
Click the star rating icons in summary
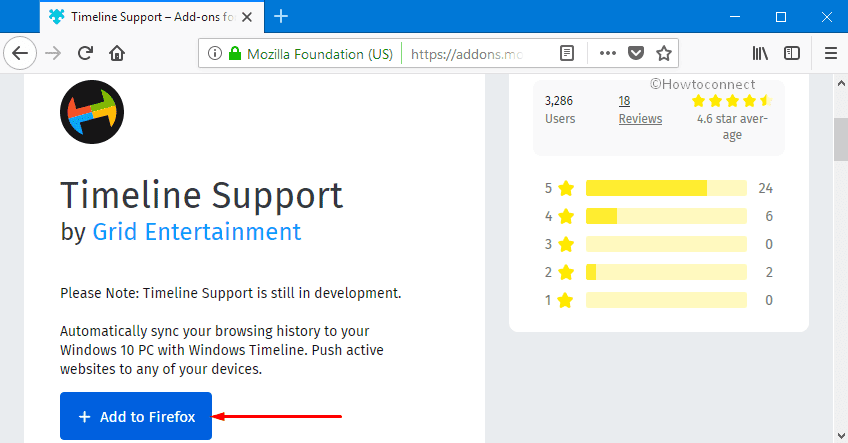(732, 101)
